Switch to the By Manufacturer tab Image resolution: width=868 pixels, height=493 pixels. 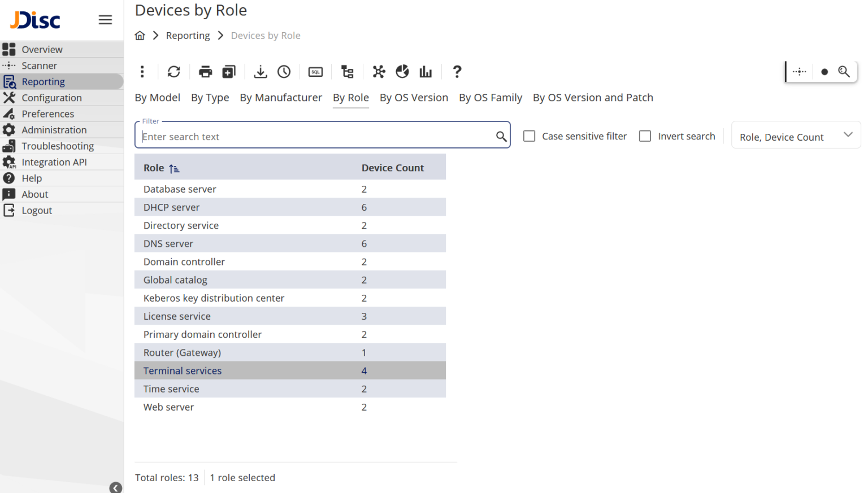281,98
